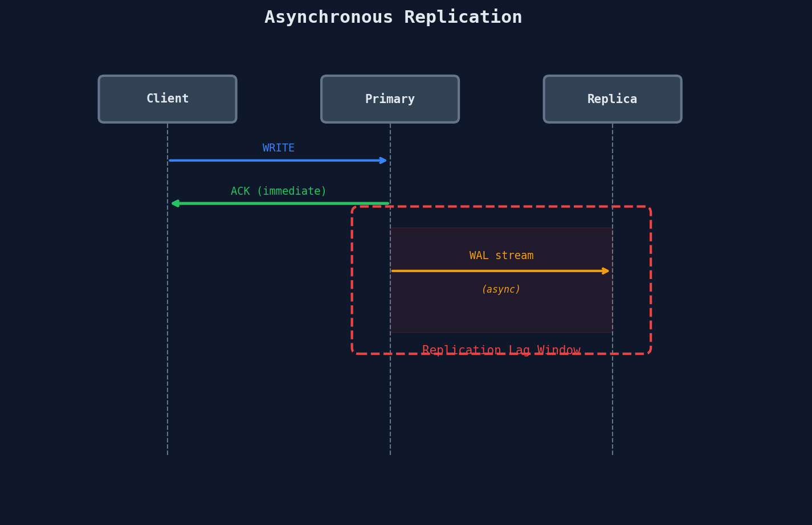This screenshot has height=525, width=812.
Task: Click the ACK (immediate) label
Action: click(x=279, y=191)
